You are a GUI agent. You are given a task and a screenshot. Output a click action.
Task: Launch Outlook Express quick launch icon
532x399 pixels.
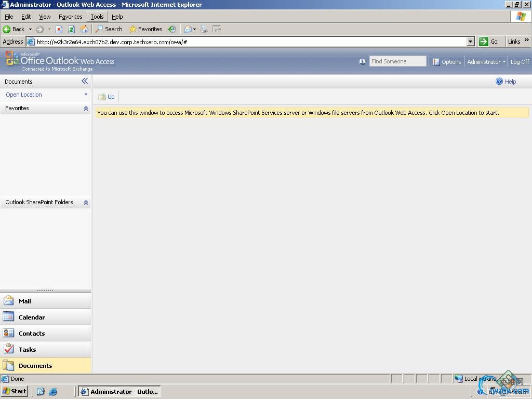(41, 392)
